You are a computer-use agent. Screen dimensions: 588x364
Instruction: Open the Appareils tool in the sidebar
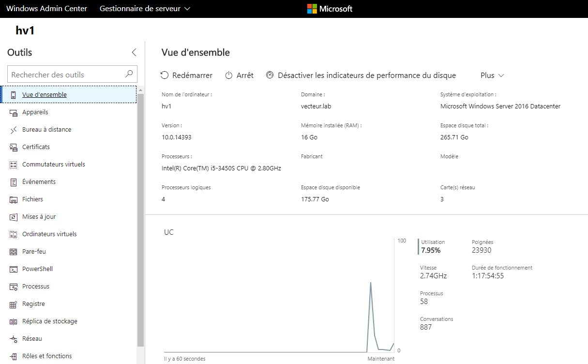click(x=39, y=112)
